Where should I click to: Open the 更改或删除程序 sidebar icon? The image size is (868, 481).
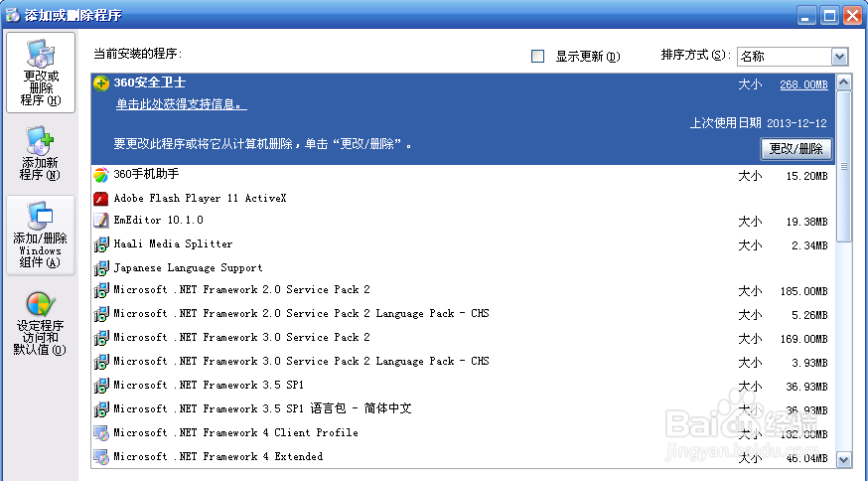(41, 73)
